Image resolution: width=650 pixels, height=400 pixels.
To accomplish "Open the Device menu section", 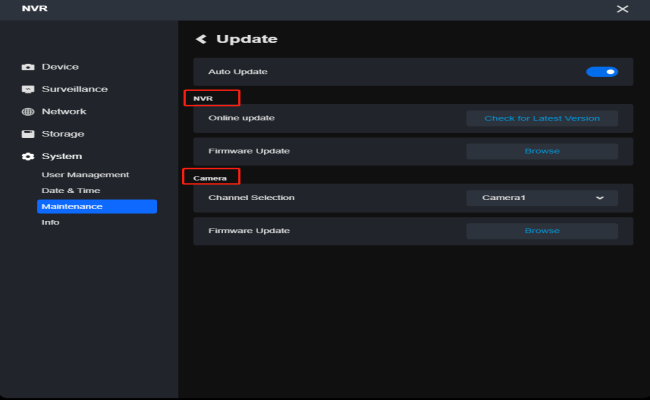I will [x=60, y=67].
